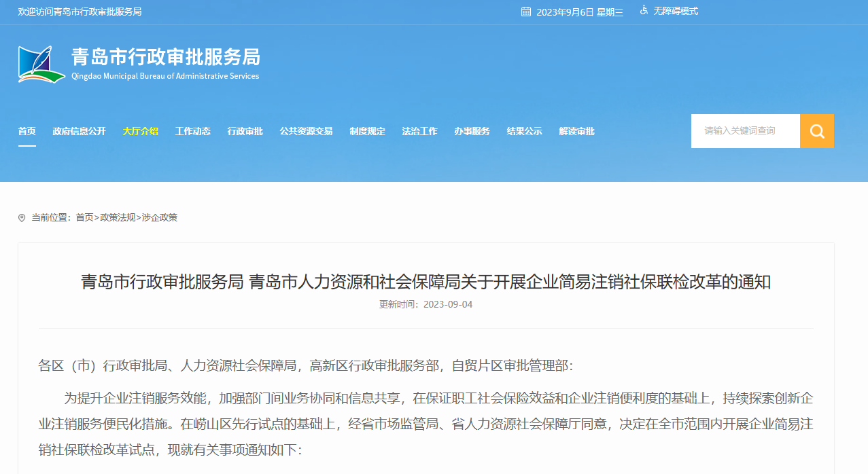Enable 无障碍模式 accessibility mode
The width and height of the screenshot is (868, 474).
click(676, 12)
